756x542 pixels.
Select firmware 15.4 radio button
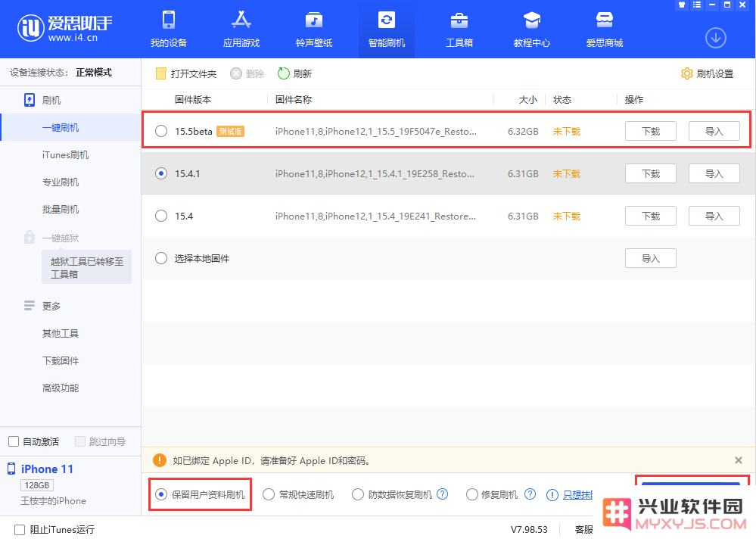tap(161, 216)
